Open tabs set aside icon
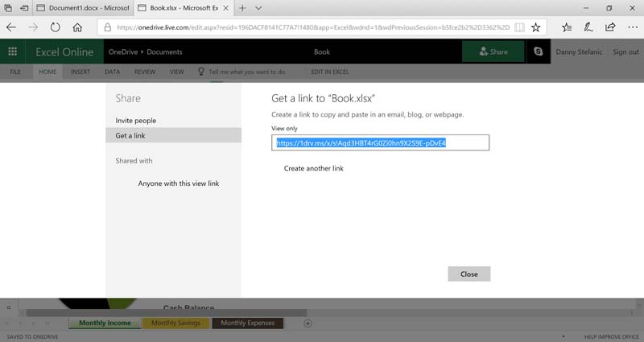The height and width of the screenshot is (342, 644). (8, 8)
